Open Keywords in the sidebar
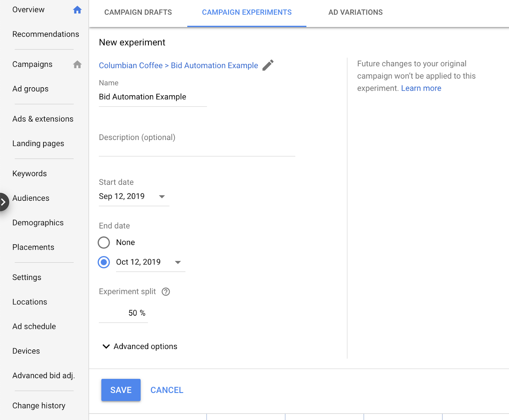The height and width of the screenshot is (420, 509). (30, 173)
